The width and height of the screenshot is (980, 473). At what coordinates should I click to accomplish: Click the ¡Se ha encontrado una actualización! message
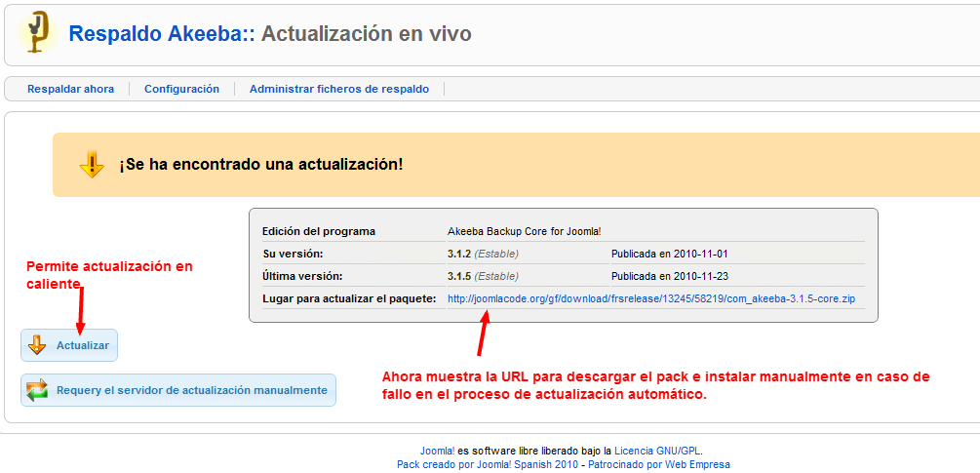(x=261, y=165)
